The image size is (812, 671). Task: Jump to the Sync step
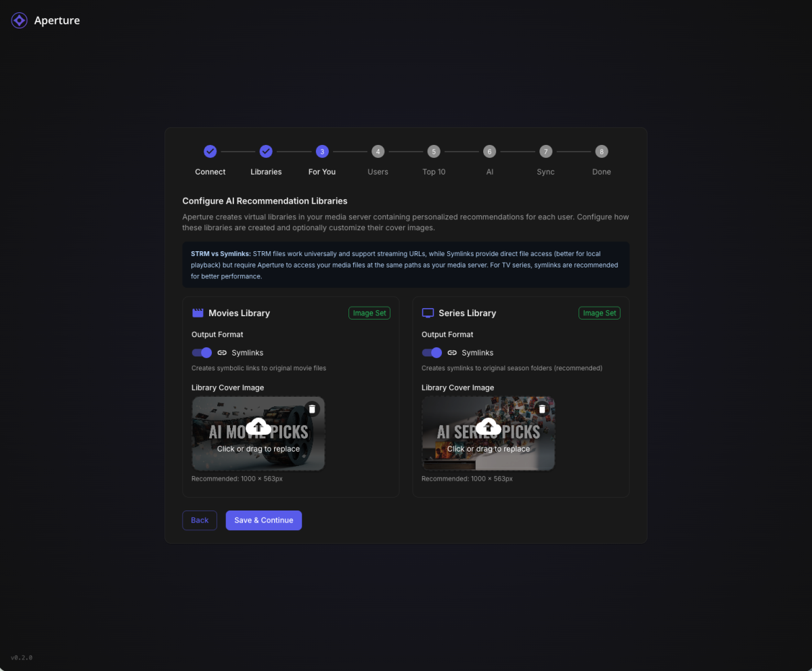[x=545, y=151]
